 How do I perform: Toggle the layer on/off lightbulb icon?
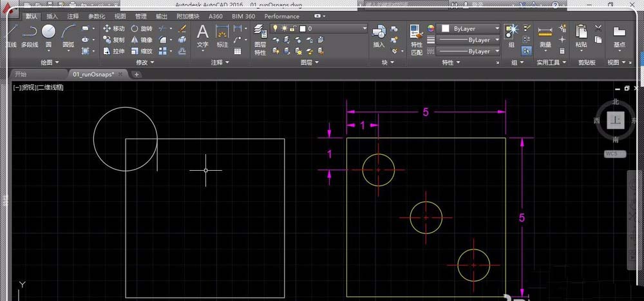tap(275, 28)
